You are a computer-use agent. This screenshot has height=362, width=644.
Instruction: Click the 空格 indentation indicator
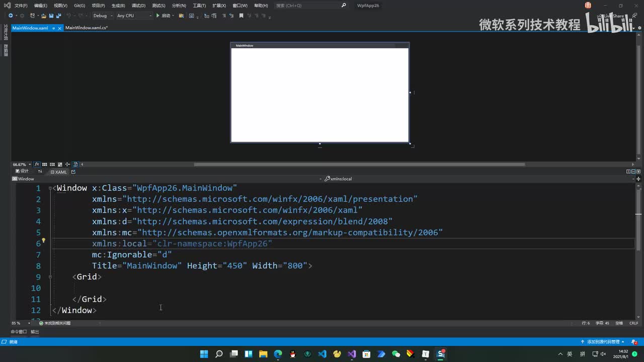(619, 323)
